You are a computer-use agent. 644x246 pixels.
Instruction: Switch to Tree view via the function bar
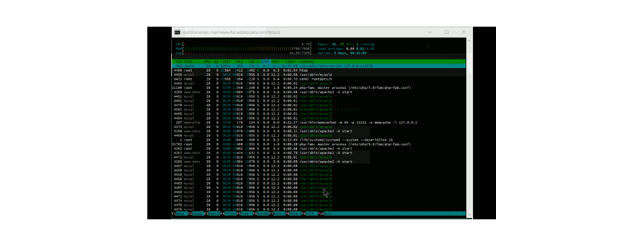(x=245, y=213)
